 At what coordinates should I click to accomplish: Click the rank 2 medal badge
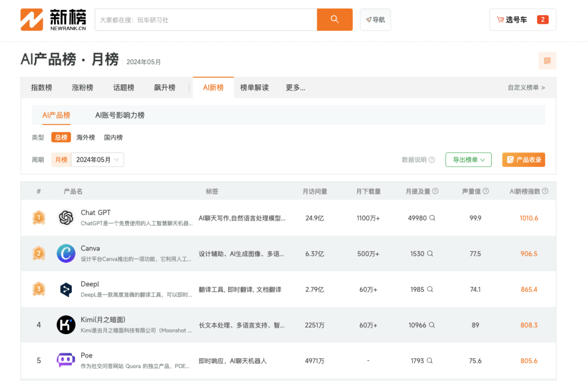pyautogui.click(x=39, y=253)
